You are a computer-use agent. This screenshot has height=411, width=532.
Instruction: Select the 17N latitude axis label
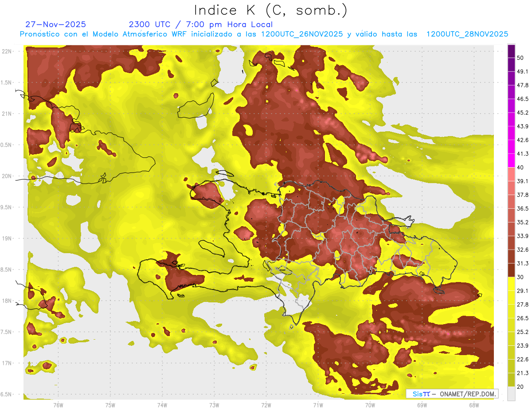pos(8,363)
